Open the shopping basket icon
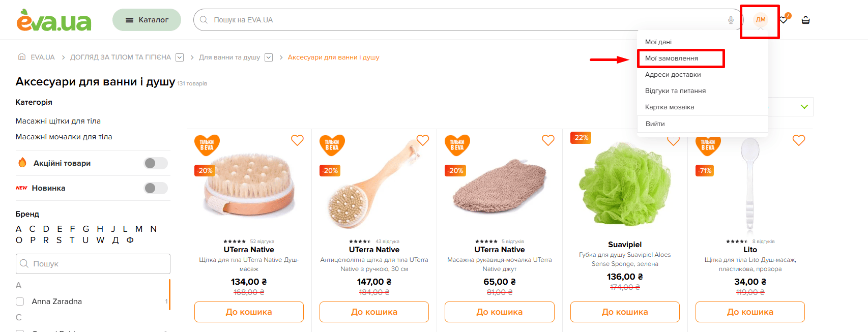The height and width of the screenshot is (332, 868). [805, 20]
